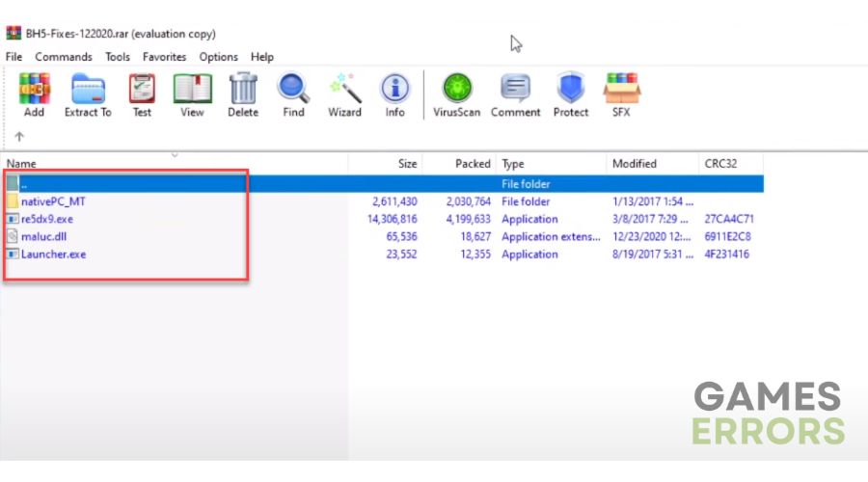Click modified date 8/19/2017 5:31

point(653,254)
